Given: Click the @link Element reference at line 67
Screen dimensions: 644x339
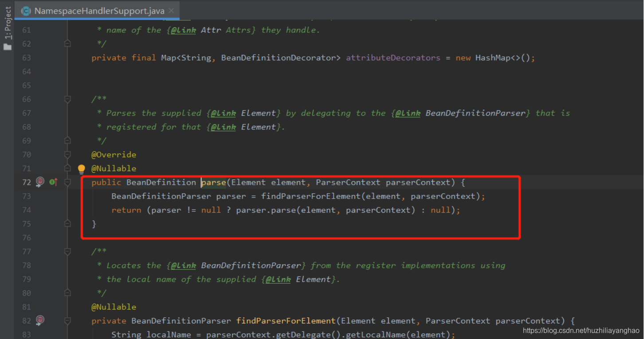Looking at the screenshot, I should tap(243, 113).
